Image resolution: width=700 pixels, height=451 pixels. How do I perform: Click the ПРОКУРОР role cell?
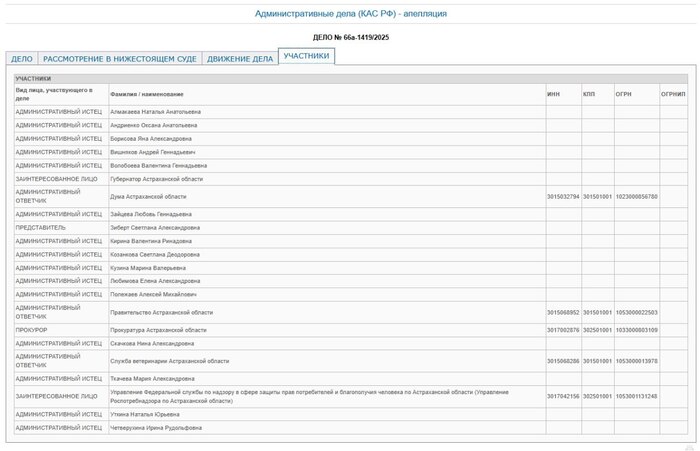pos(31,329)
